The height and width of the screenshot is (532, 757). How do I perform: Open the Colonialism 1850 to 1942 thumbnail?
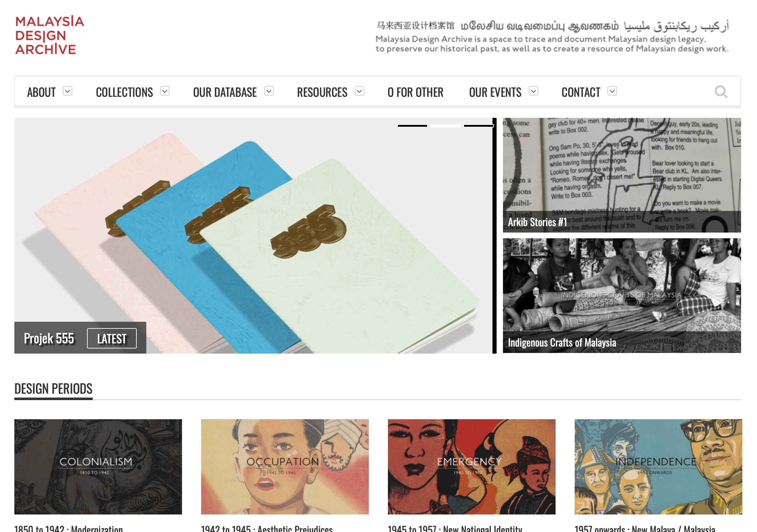(98, 467)
